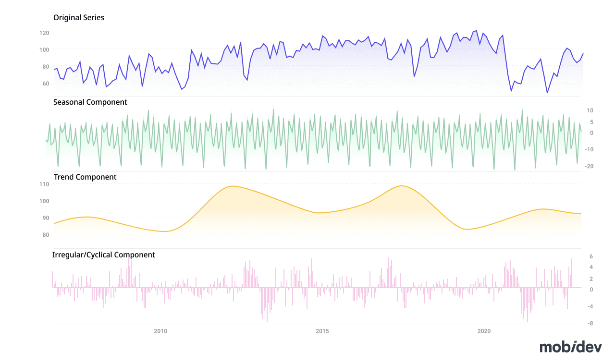Click the Trend Component heading
Image resolution: width=615 pixels, height=364 pixels.
click(85, 177)
